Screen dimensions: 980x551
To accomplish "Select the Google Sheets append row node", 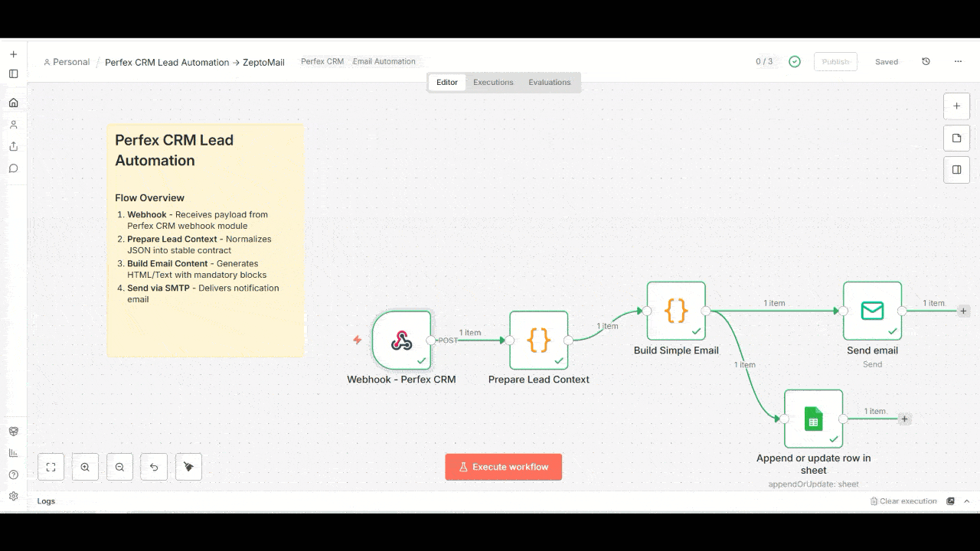I will click(x=813, y=419).
